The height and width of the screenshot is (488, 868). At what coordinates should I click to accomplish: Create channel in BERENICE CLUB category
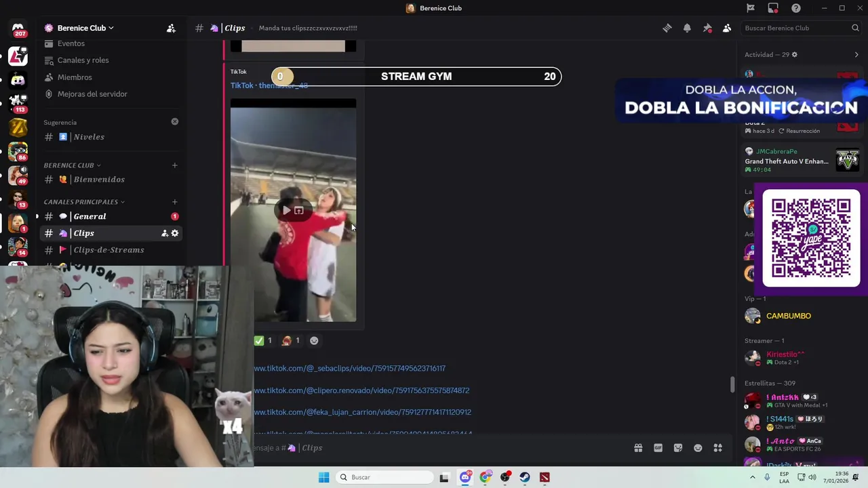tap(174, 165)
